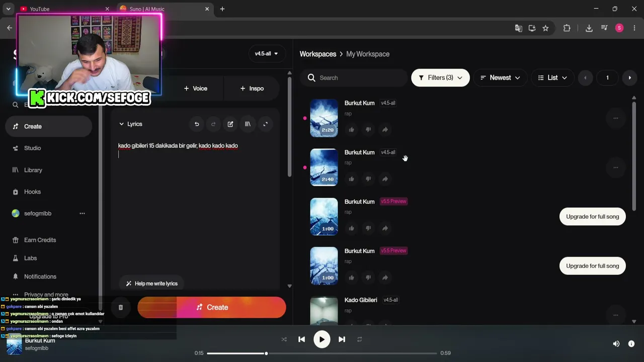The width and height of the screenshot is (644, 362).
Task: Skip to next track in player
Action: [342, 339]
